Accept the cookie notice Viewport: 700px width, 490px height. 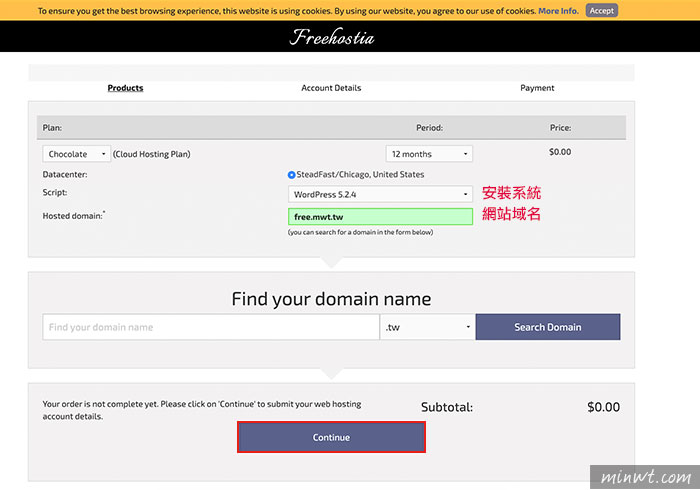(x=601, y=11)
